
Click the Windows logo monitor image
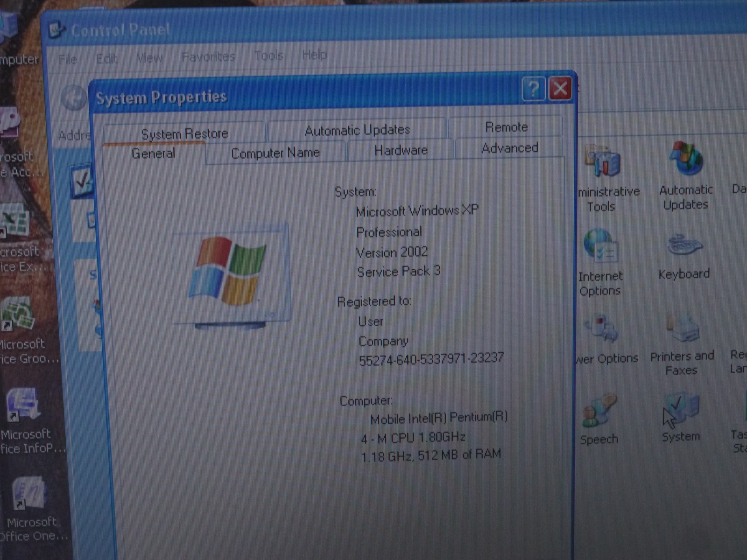tap(232, 277)
